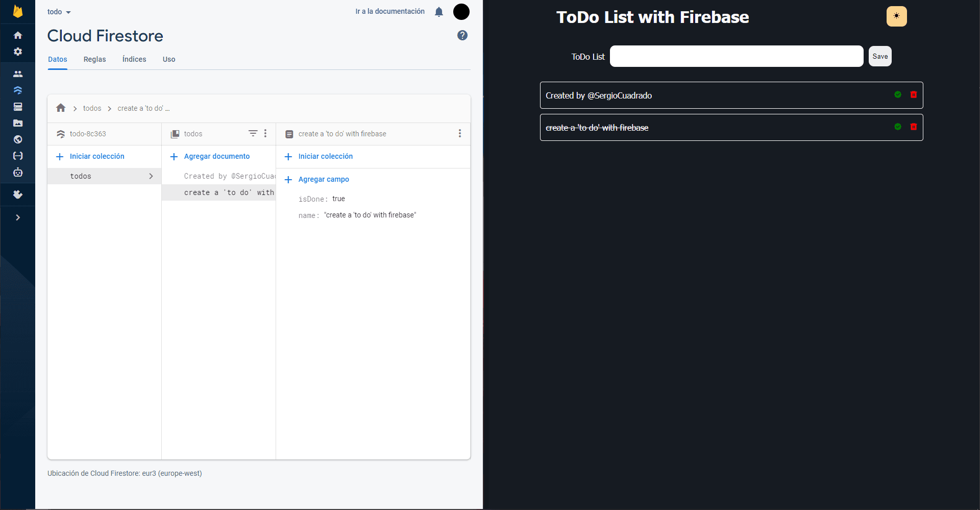Toggle light theme sun button

tap(897, 16)
